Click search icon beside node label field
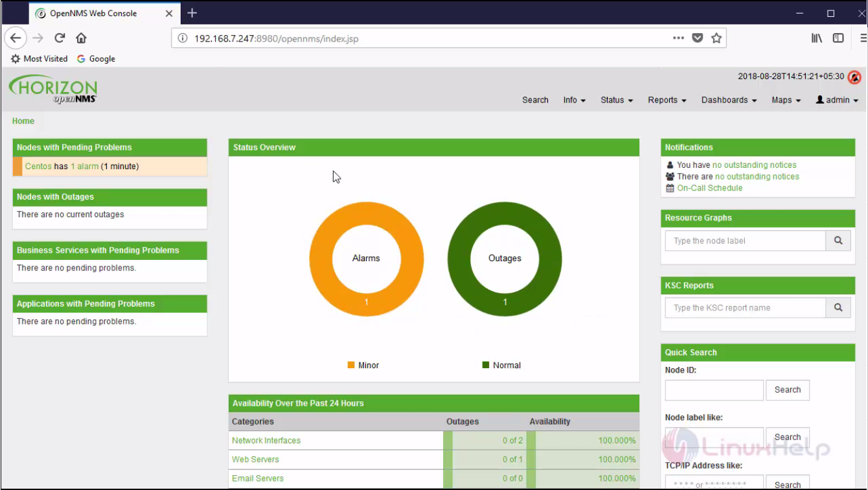 click(x=838, y=240)
